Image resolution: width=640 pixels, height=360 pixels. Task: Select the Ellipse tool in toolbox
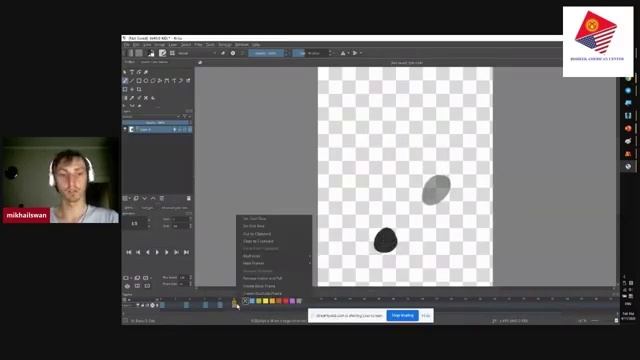[x=146, y=81]
